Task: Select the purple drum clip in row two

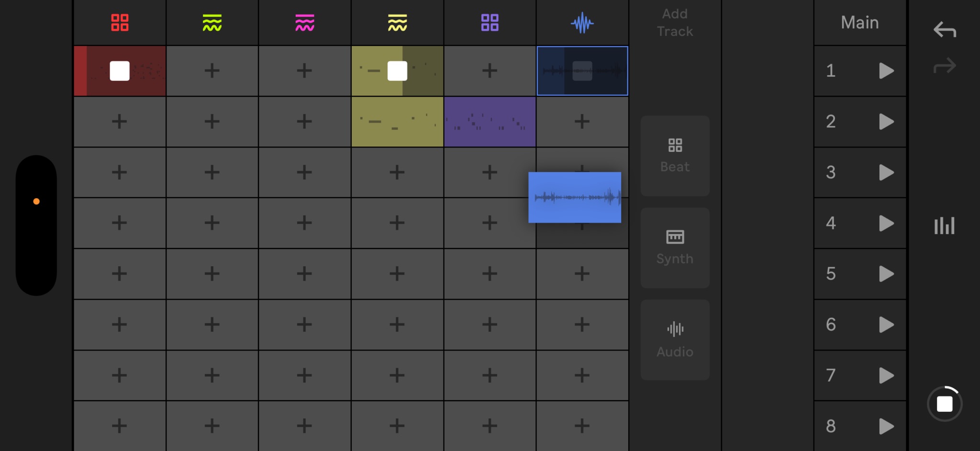Action: click(x=490, y=122)
